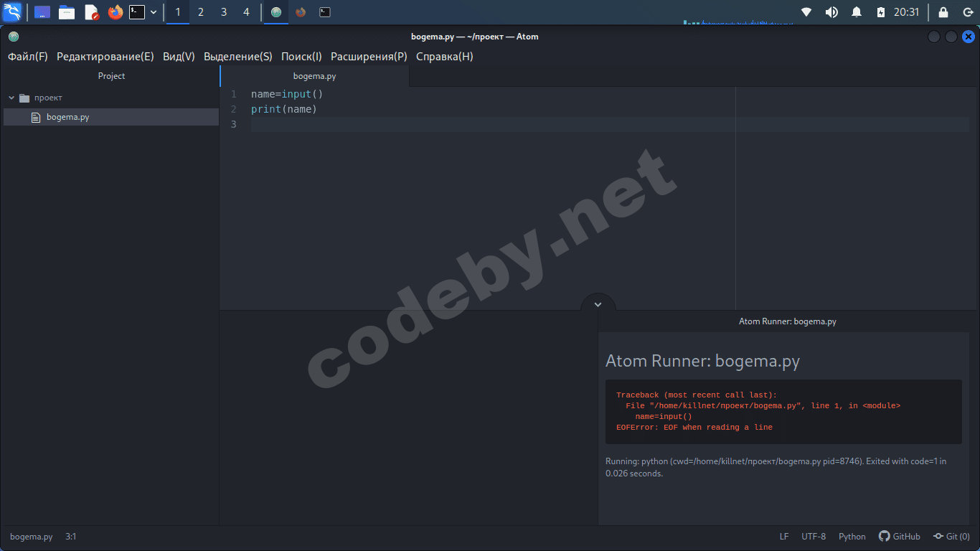Screen dimensions: 980x551
Task: Change grammar via Python selector
Action: (x=852, y=537)
